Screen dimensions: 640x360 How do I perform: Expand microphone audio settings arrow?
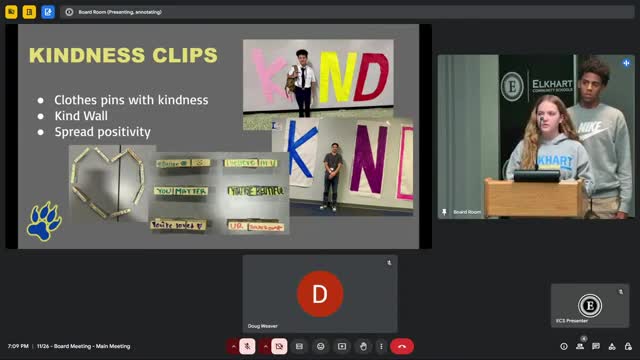(x=233, y=347)
